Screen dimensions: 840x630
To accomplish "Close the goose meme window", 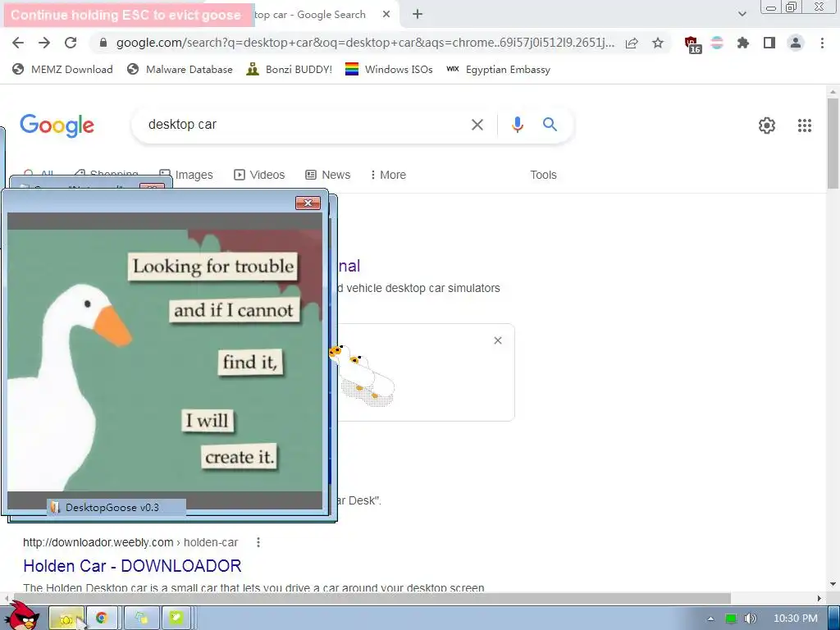I will (308, 203).
